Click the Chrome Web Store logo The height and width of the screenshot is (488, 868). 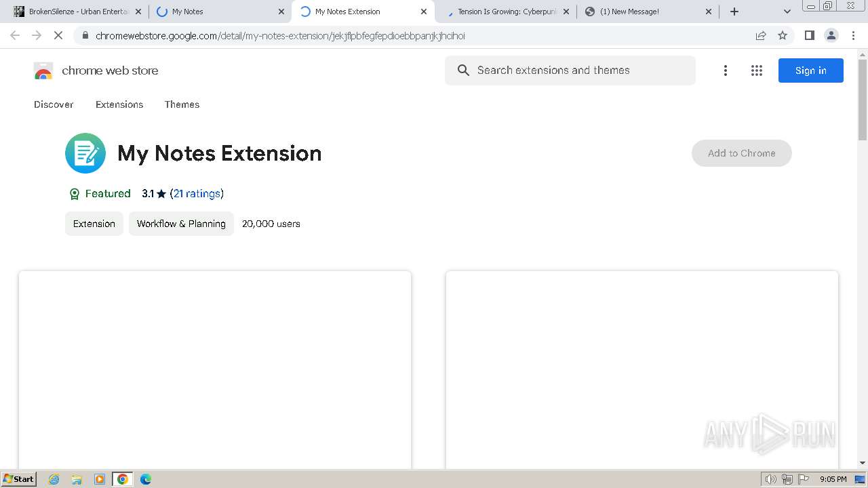point(43,70)
